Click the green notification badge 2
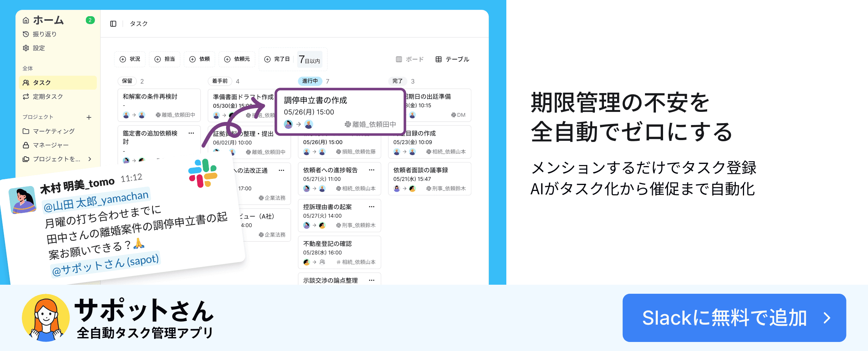 click(90, 20)
